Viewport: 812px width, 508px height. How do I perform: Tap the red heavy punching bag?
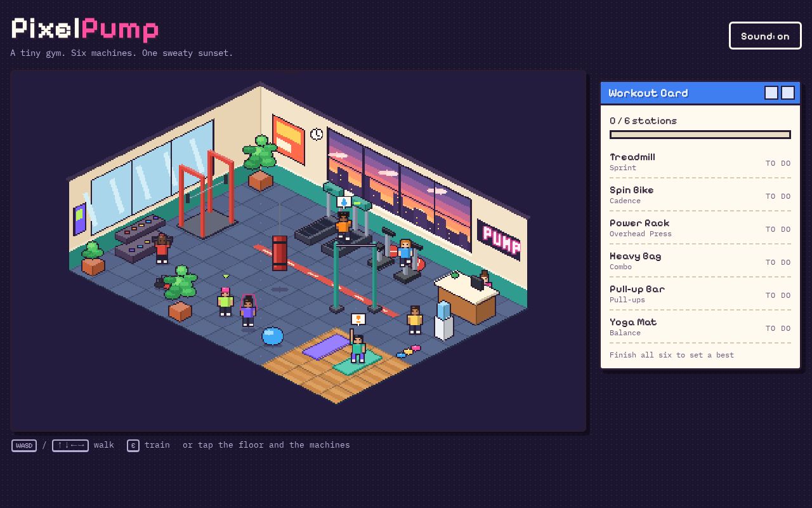279,253
